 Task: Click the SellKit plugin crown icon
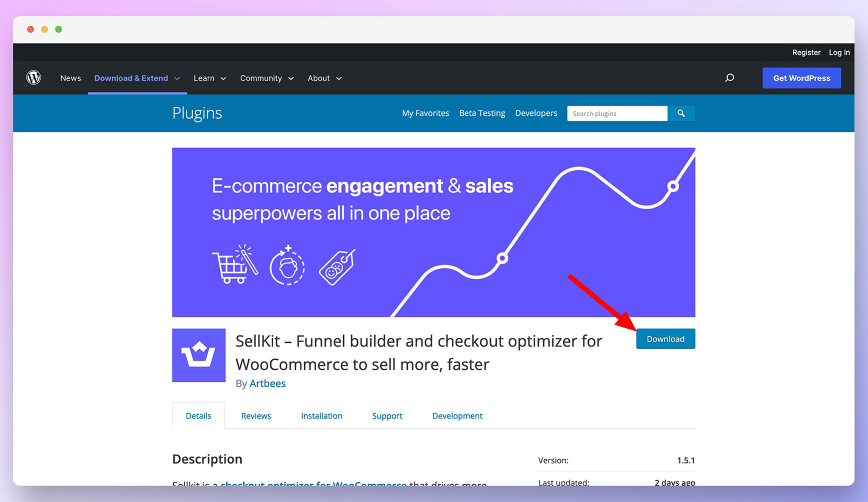tap(198, 355)
